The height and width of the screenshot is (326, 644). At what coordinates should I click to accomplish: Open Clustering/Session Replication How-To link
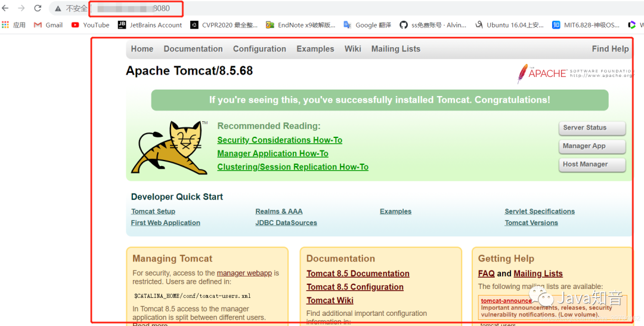293,167
